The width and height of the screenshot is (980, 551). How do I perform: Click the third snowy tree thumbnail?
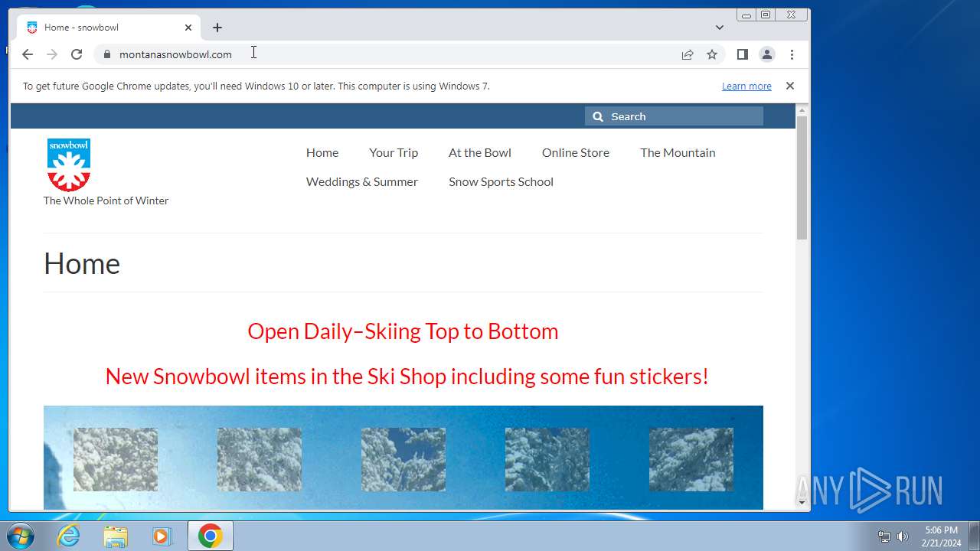[403, 459]
